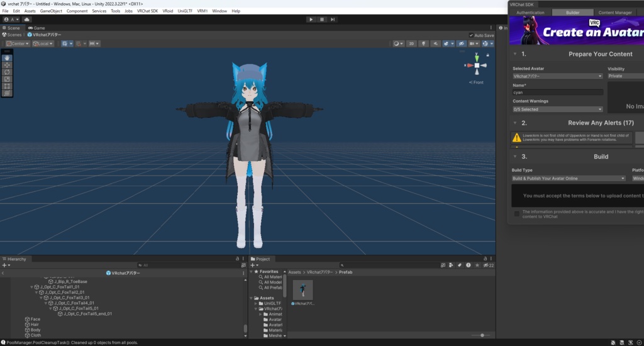Collapse J_Opt_C_FoxTail1_01 in Hierarchy

[x=32, y=287]
